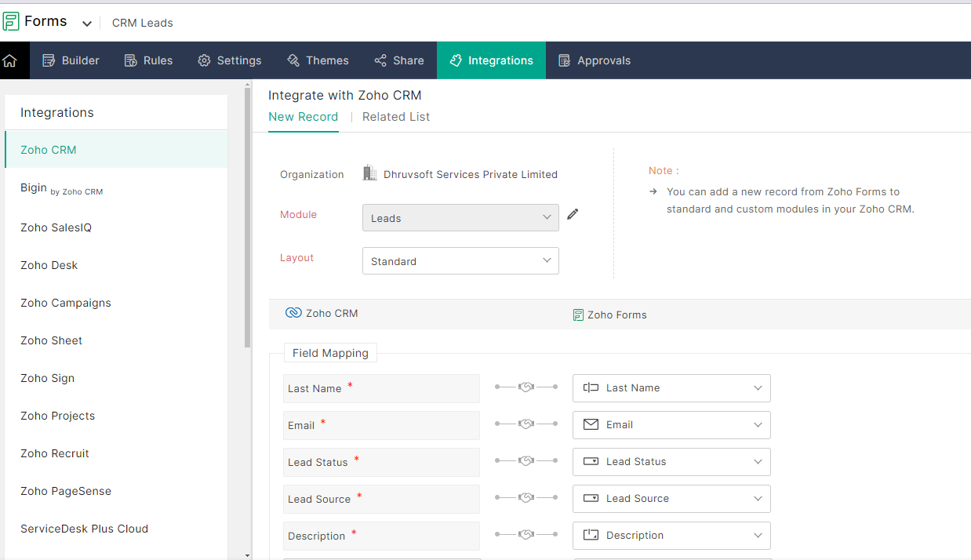Click the integrations sidebar scrollbar thumb
The image size is (971, 560).
[x=248, y=217]
